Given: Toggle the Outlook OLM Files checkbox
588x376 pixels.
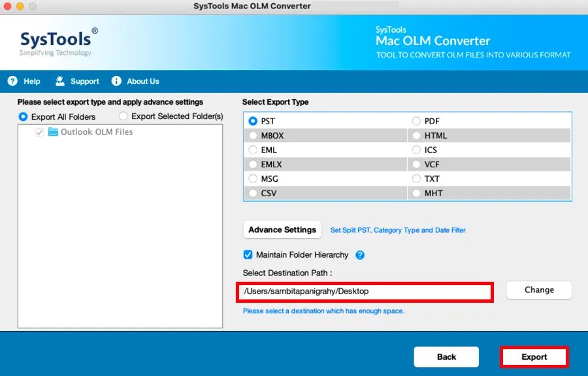Looking at the screenshot, I should 39,132.
